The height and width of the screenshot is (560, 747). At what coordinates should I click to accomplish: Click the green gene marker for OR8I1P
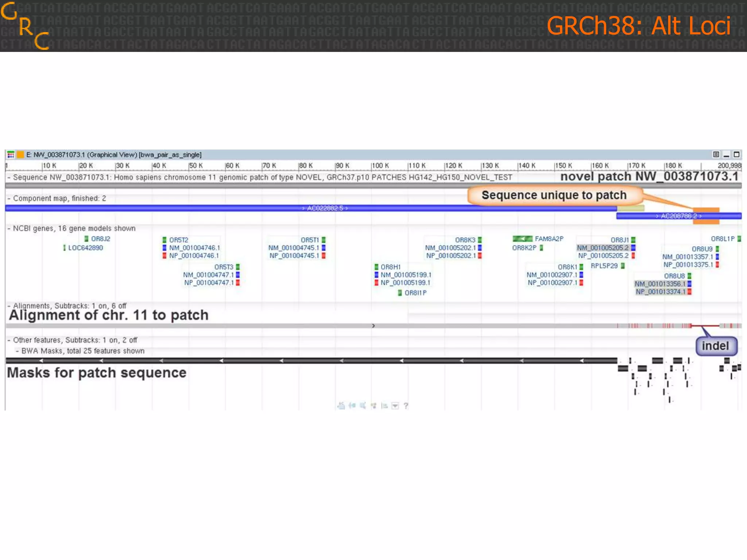400,293
